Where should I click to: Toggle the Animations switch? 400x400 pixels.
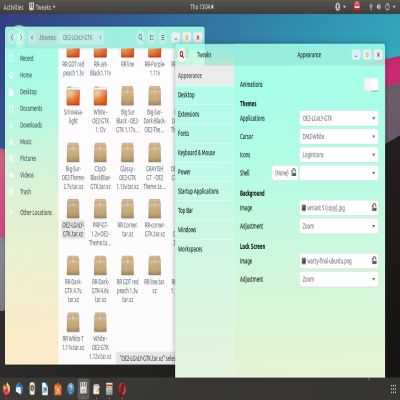click(371, 85)
